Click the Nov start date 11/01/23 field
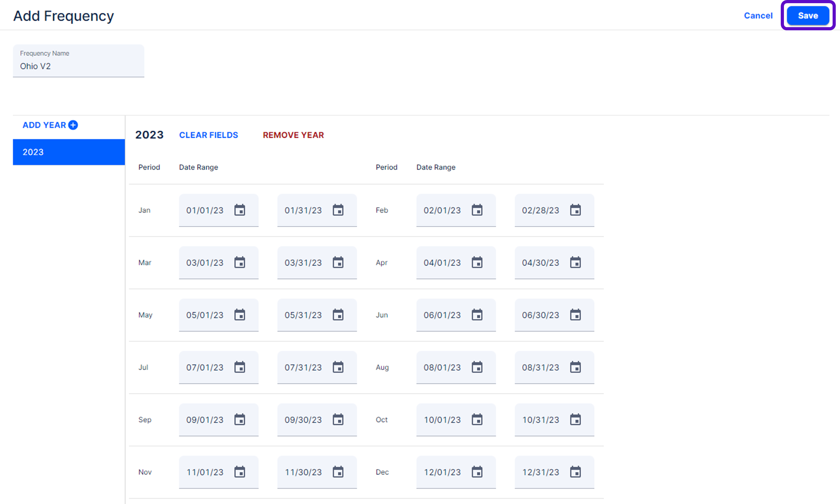 tap(205, 472)
